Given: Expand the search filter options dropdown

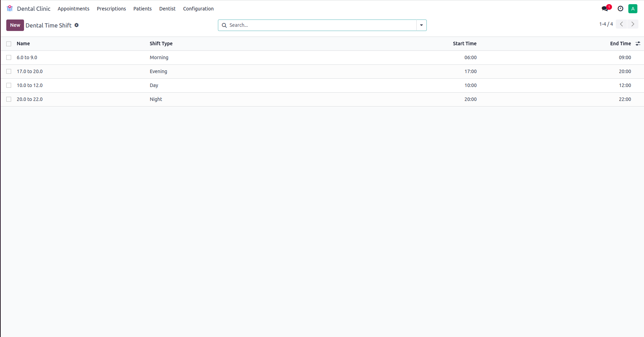Looking at the screenshot, I should [422, 25].
